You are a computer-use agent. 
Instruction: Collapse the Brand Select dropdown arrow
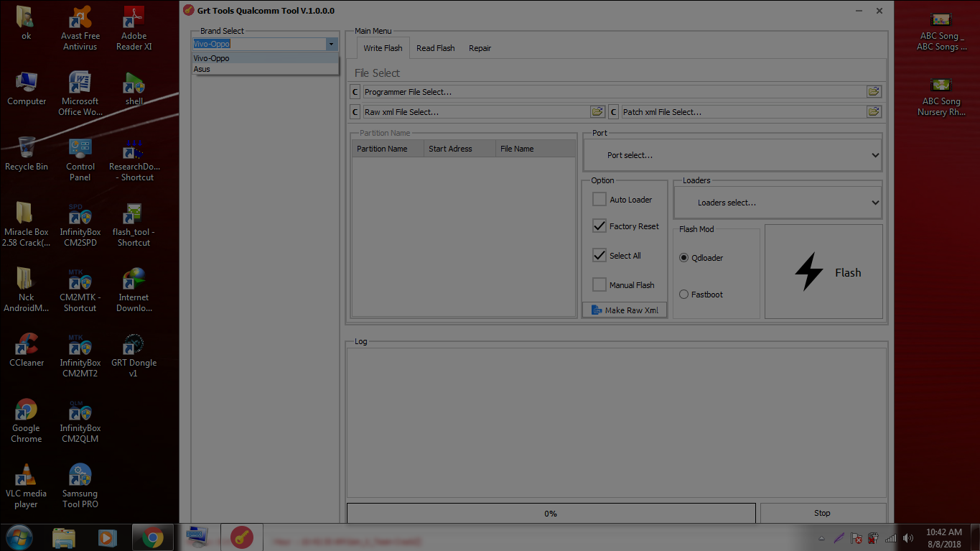point(331,44)
